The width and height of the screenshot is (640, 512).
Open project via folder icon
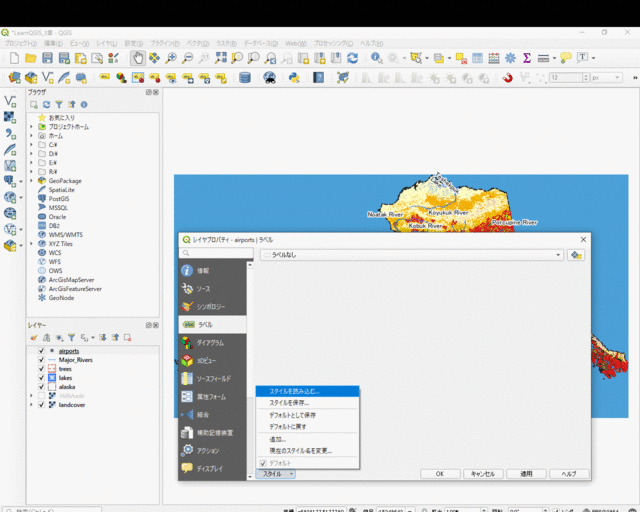(31, 58)
